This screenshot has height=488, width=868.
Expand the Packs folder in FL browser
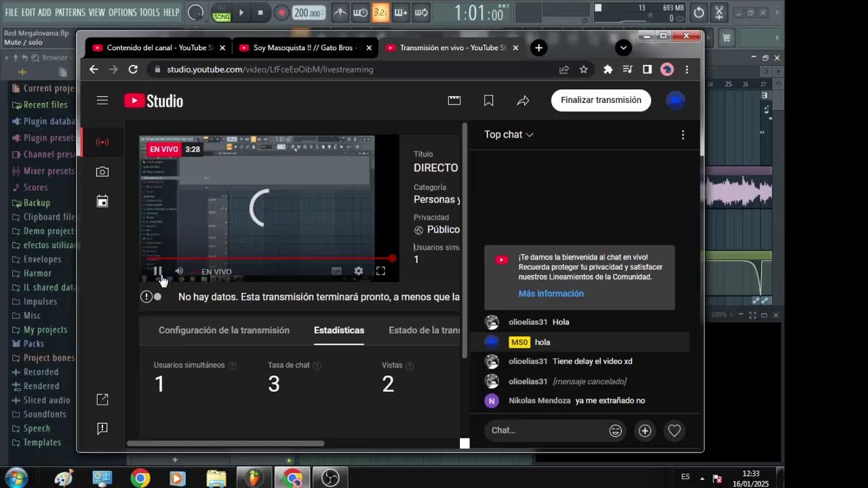(28, 344)
